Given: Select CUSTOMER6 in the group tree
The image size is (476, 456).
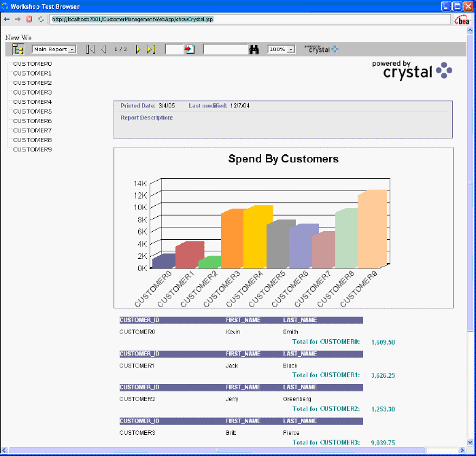Looking at the screenshot, I should [x=33, y=121].
